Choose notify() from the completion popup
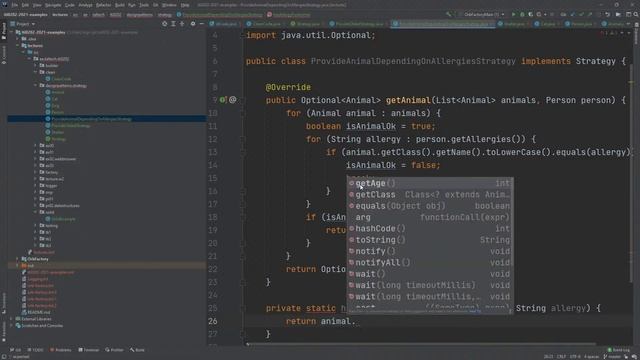This screenshot has height=360, width=640. pyautogui.click(x=430, y=251)
